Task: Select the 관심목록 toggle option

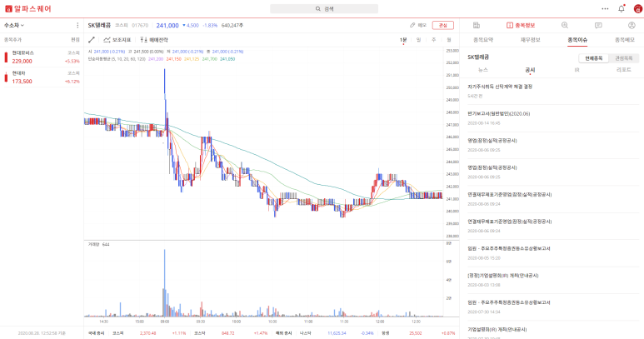Action: coord(623,58)
